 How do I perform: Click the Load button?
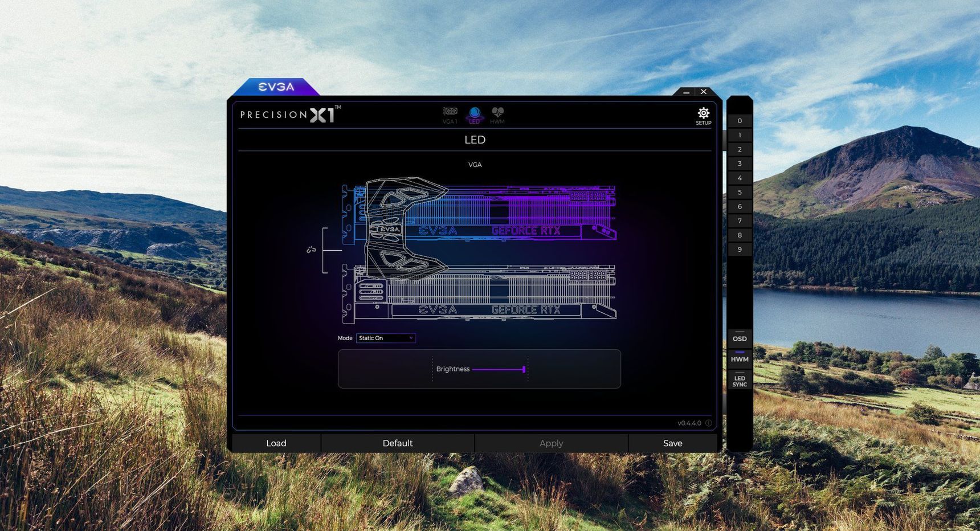[276, 443]
